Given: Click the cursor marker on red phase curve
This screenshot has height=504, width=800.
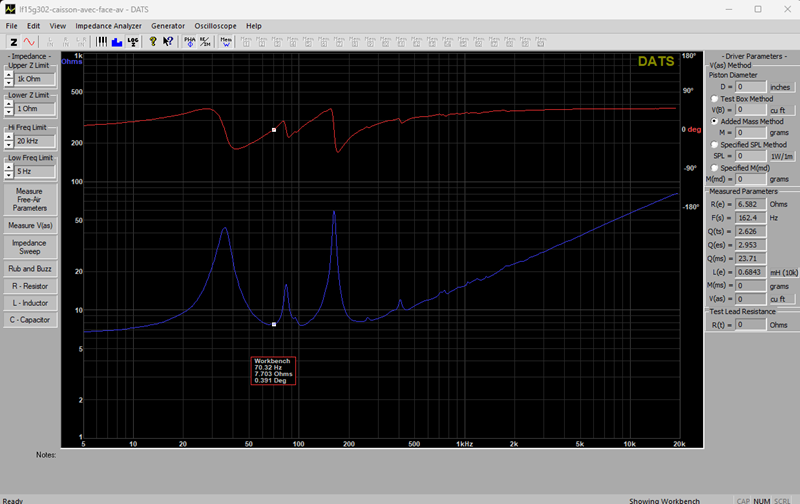Looking at the screenshot, I should coord(274,130).
